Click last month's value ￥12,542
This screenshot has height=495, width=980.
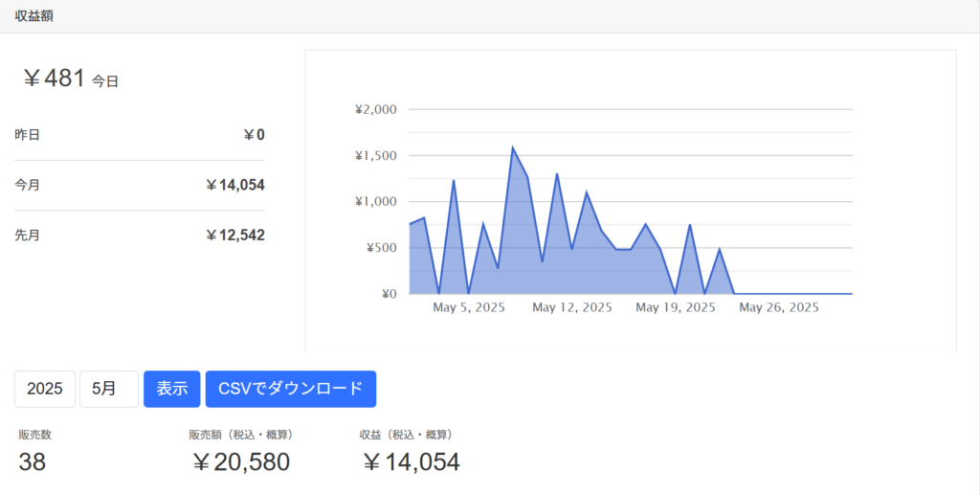(x=235, y=235)
